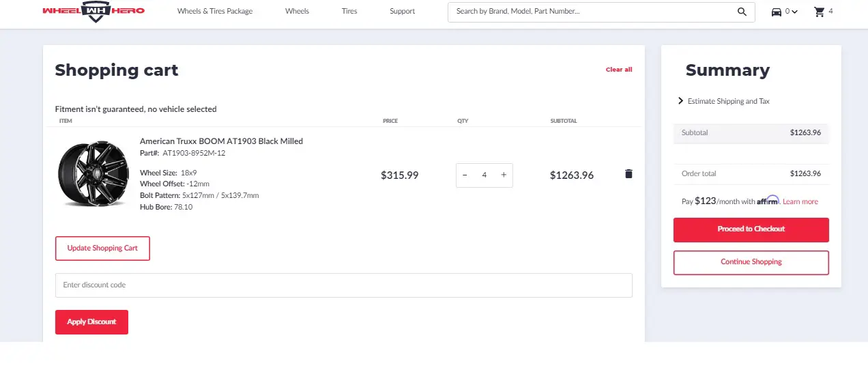Screen dimensions: 868x385
Task: Expand Estimate Shipping and Tax
Action: pos(723,101)
